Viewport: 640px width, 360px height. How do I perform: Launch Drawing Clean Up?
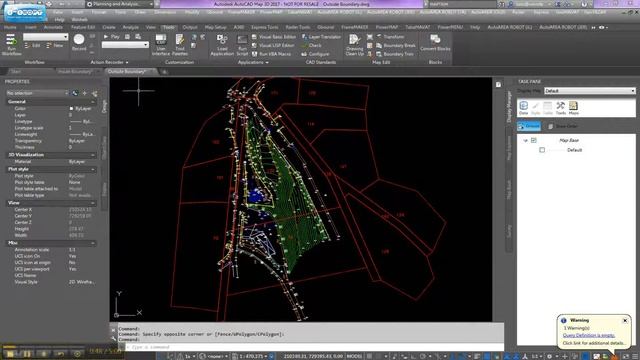click(354, 45)
